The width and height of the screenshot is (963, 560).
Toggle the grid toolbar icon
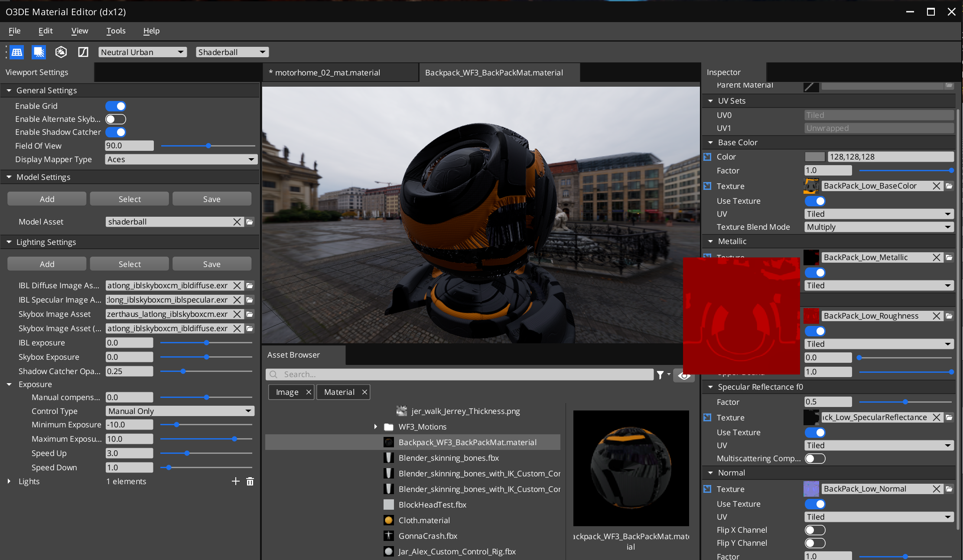pyautogui.click(x=17, y=52)
